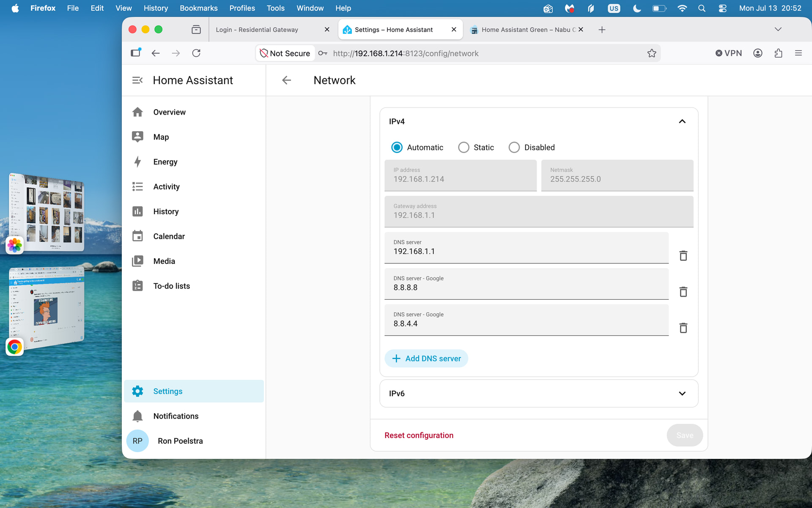Open the macOS menu bar History menu
Image resolution: width=812 pixels, height=508 pixels.
[x=156, y=8]
